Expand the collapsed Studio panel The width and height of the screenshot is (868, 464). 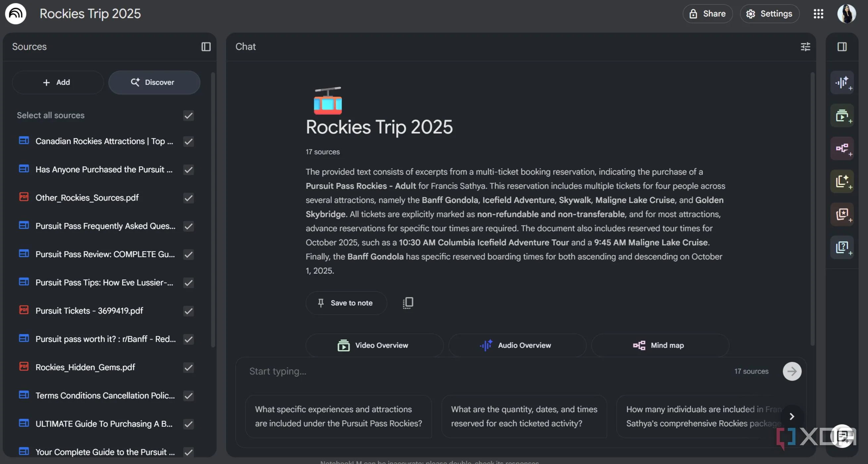pyautogui.click(x=842, y=46)
